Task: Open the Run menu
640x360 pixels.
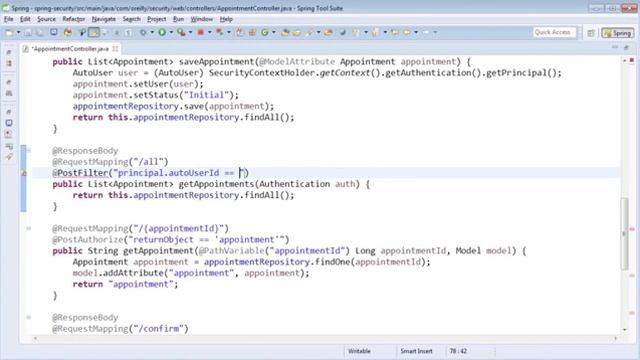Action: click(178, 19)
